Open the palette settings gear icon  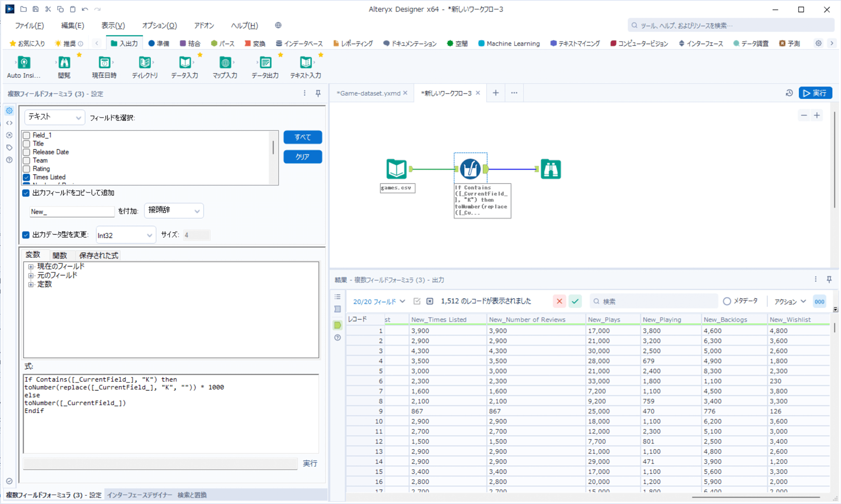pyautogui.click(x=818, y=43)
